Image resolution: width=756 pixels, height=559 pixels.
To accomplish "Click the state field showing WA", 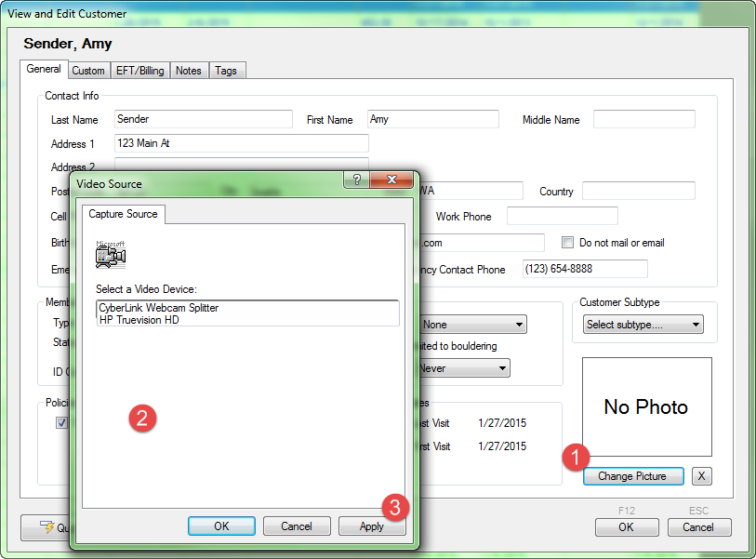I will (471, 191).
